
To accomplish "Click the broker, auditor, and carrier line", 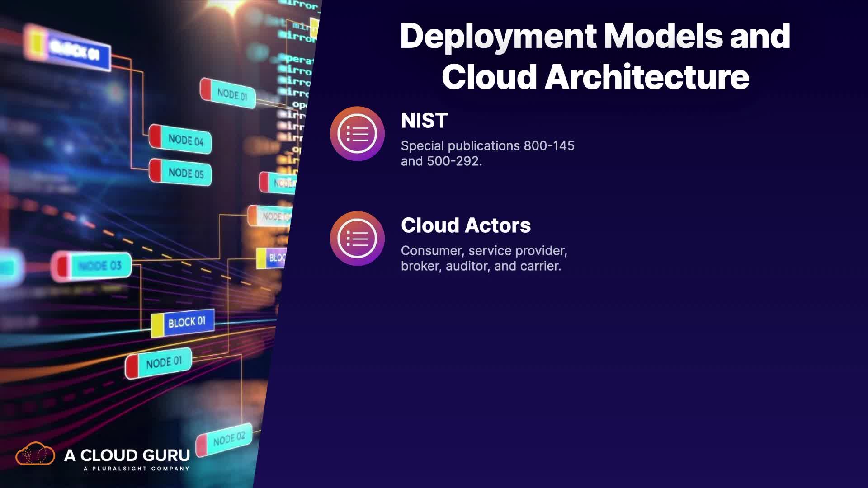I will click(481, 266).
